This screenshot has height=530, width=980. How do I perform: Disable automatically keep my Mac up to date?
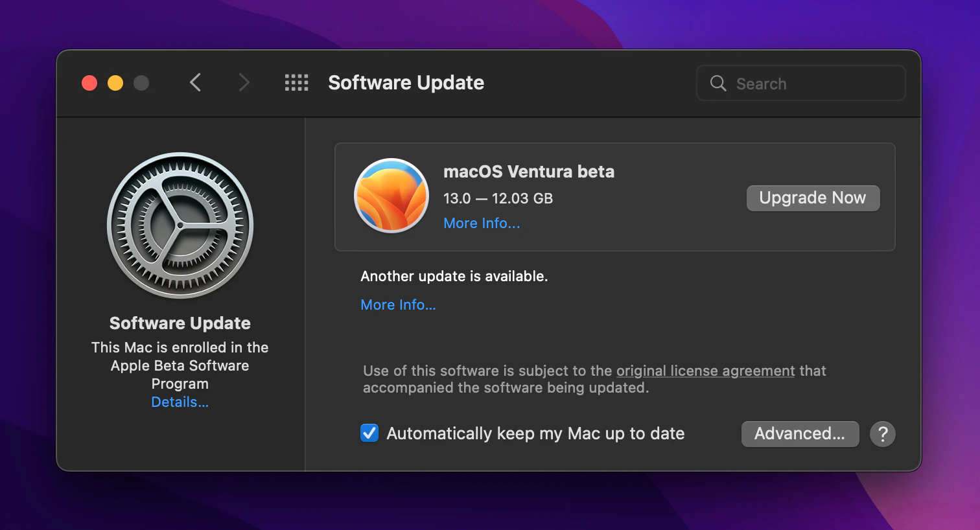point(369,433)
